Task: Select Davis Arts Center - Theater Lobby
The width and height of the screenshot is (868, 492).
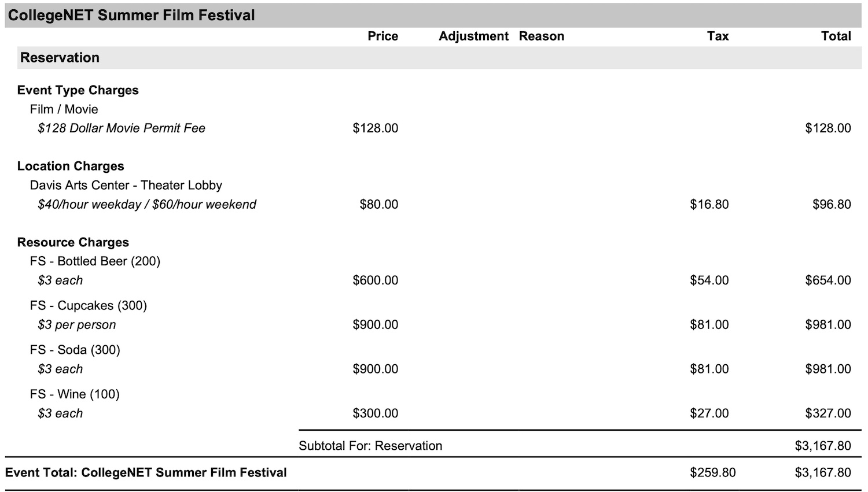Action: point(126,186)
